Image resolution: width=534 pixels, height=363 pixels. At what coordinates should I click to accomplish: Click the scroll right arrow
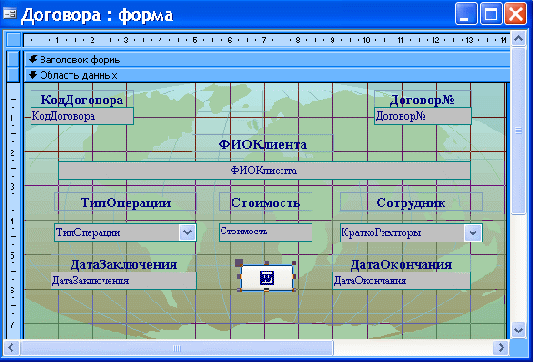[501, 348]
